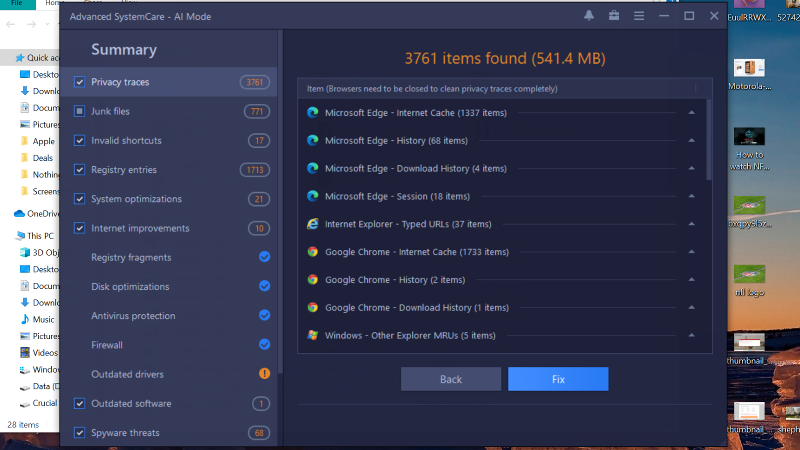The height and width of the screenshot is (450, 800).
Task: Uncheck the Outdated software checkbox
Action: click(79, 404)
